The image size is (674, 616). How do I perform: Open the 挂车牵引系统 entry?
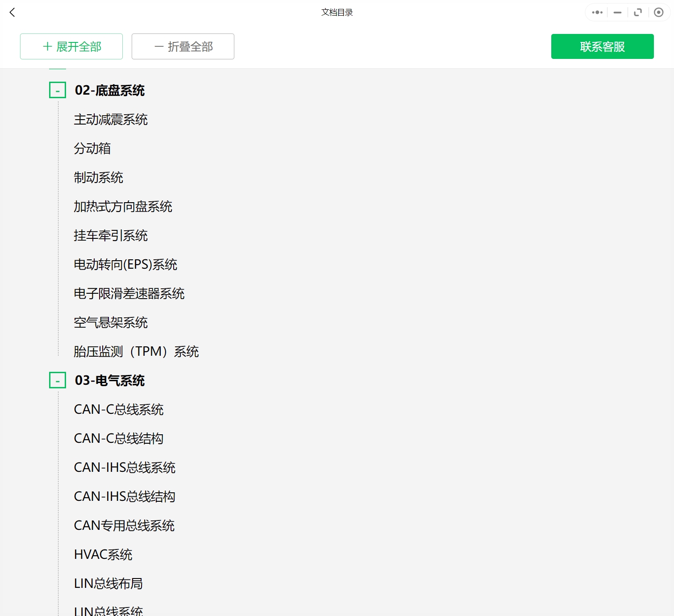point(110,236)
